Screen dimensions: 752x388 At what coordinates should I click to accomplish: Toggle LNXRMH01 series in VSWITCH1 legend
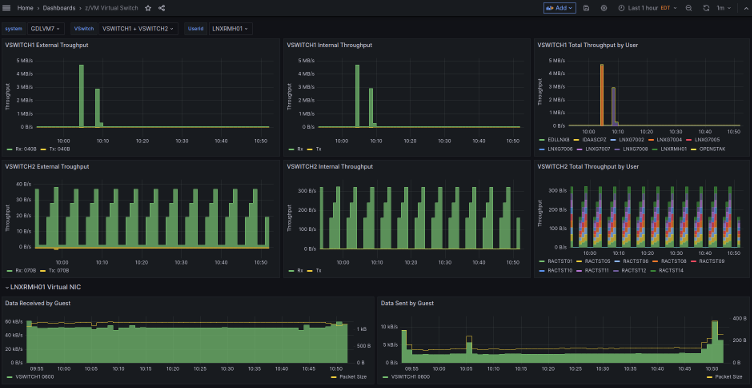670,149
